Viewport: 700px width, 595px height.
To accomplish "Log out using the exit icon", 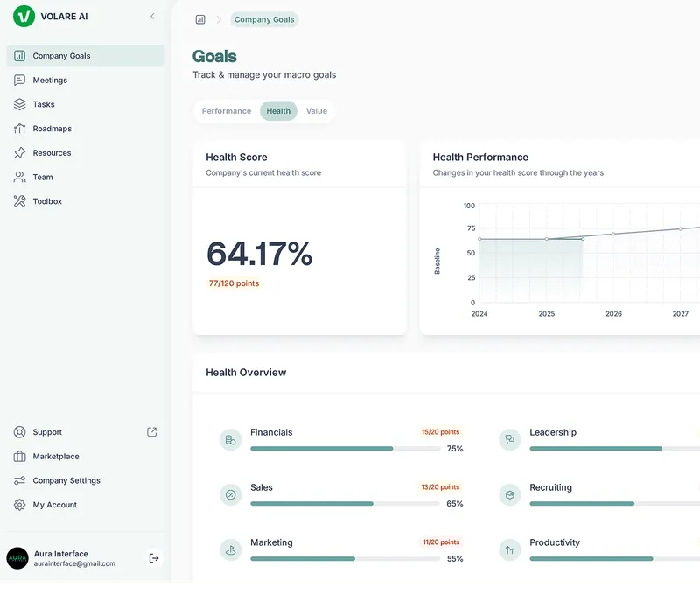I will coord(151,558).
